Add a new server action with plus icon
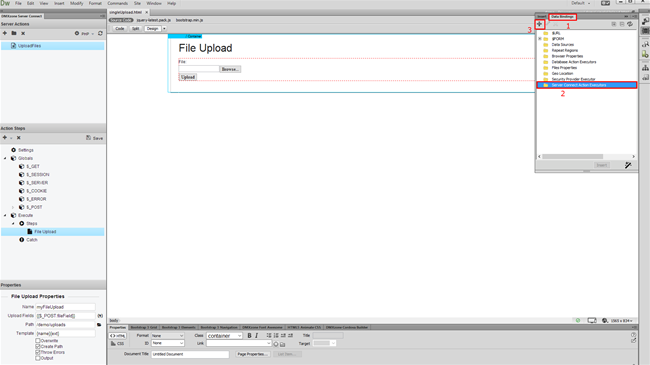 click(5, 33)
